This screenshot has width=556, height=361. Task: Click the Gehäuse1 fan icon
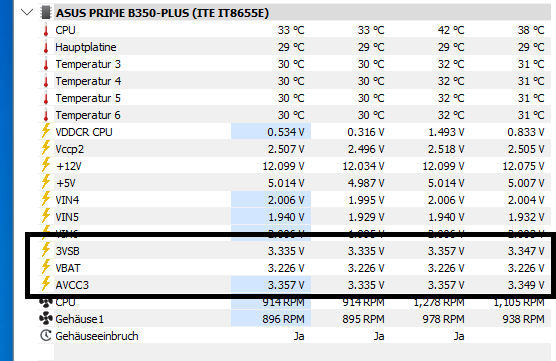point(46,319)
